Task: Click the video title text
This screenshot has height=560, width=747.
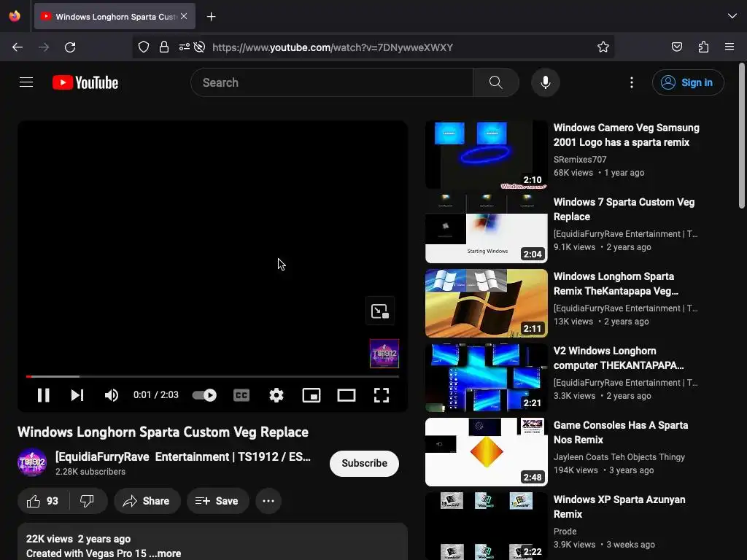Action: tap(163, 432)
